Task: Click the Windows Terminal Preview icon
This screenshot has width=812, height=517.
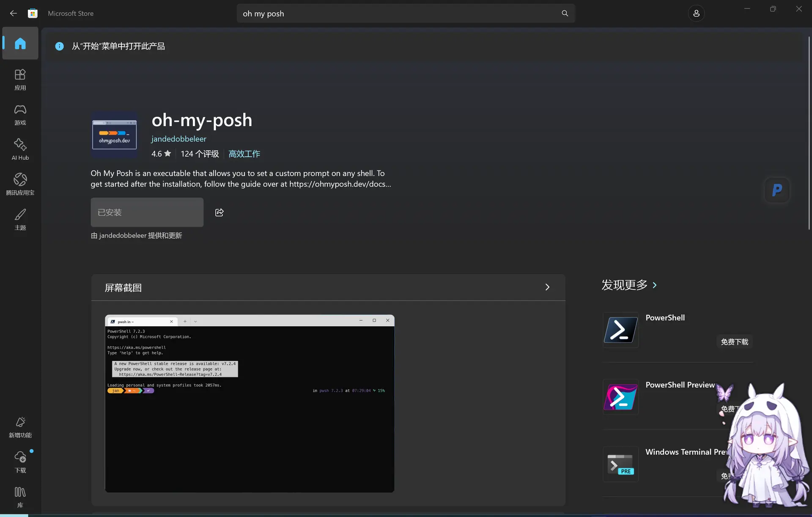Action: 620,464
